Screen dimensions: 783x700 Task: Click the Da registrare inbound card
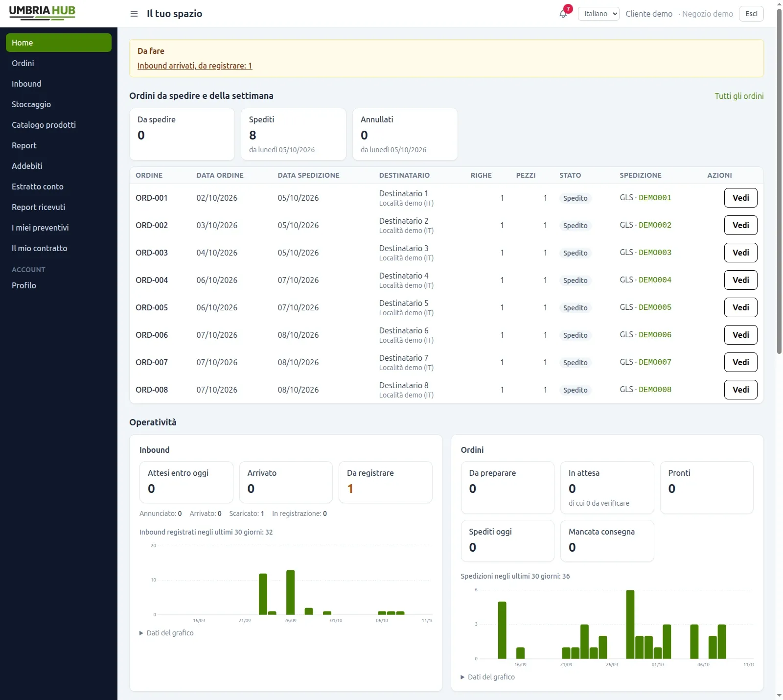386,482
